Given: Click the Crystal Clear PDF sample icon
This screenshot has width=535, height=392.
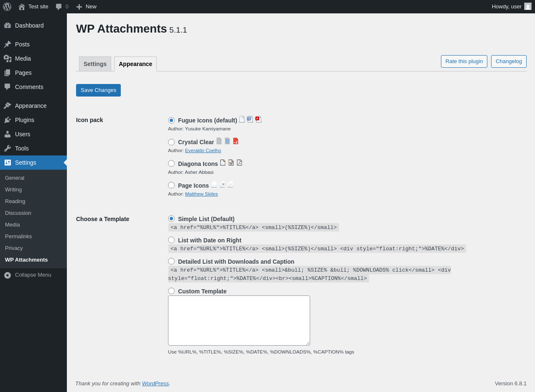Looking at the screenshot, I should tap(236, 141).
